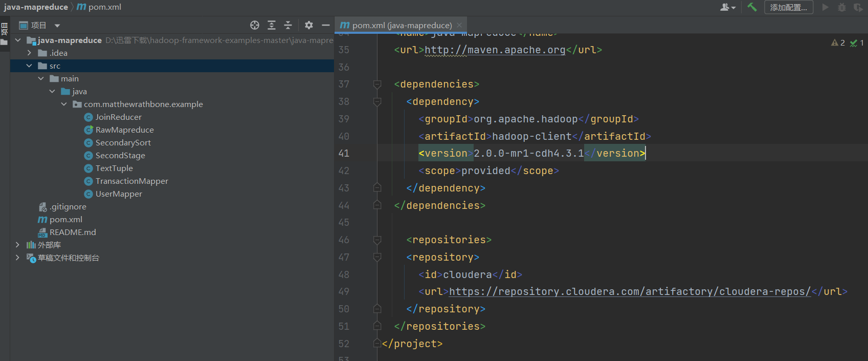This screenshot has height=361, width=868.
Task: Click the warnings indicator showing 2
Action: [838, 43]
